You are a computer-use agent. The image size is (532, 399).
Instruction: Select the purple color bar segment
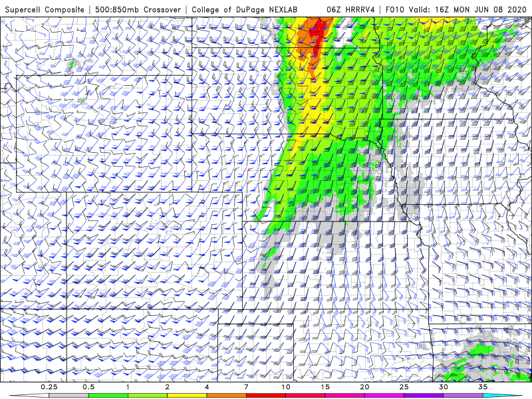point(424,396)
